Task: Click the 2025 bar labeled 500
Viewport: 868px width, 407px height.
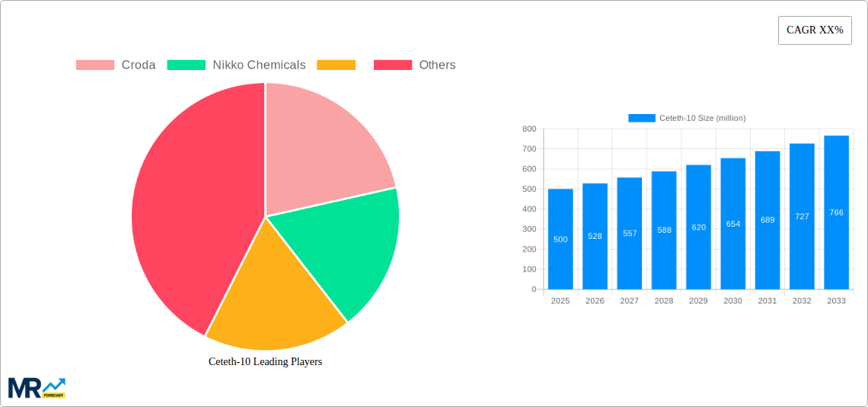Action: point(560,239)
